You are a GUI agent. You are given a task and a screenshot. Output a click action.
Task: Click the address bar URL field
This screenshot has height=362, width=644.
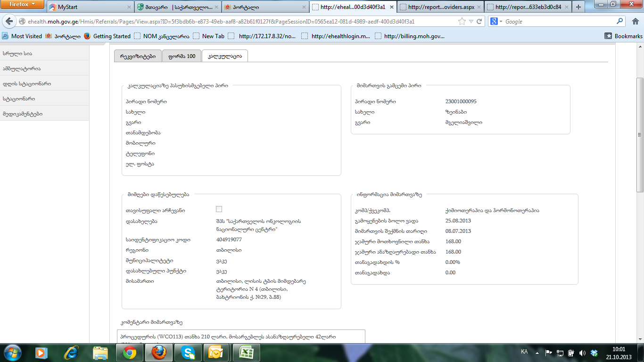[236, 22]
